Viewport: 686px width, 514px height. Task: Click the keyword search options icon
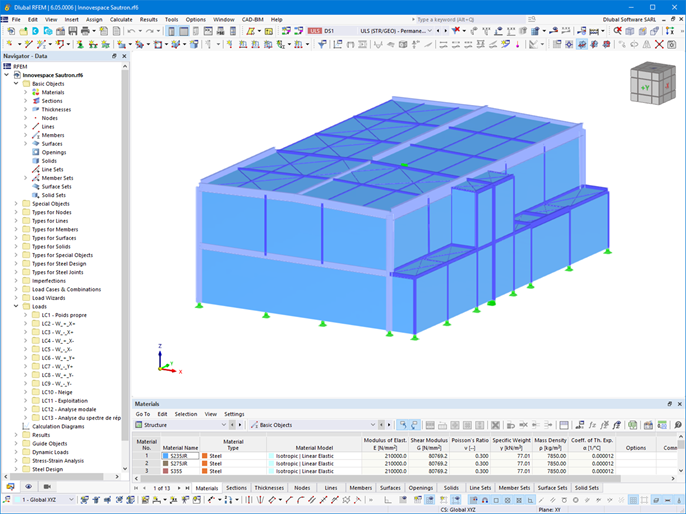(532, 20)
